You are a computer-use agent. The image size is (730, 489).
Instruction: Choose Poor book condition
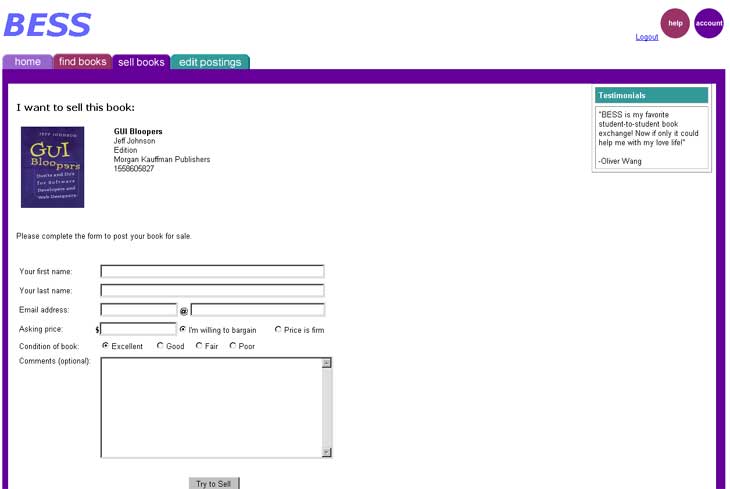coord(232,346)
